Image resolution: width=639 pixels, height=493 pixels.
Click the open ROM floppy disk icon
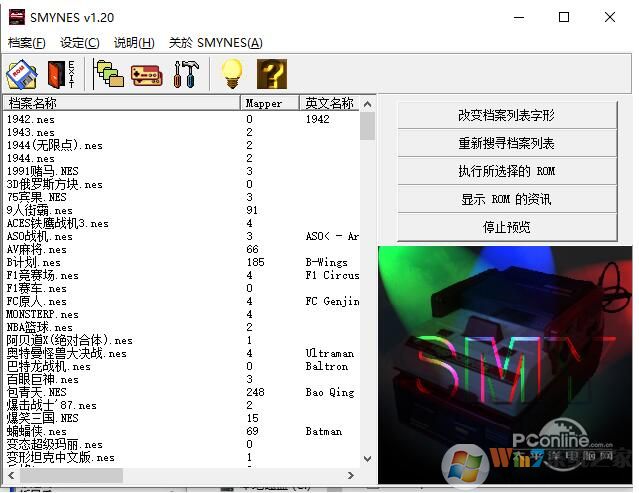tap(22, 74)
